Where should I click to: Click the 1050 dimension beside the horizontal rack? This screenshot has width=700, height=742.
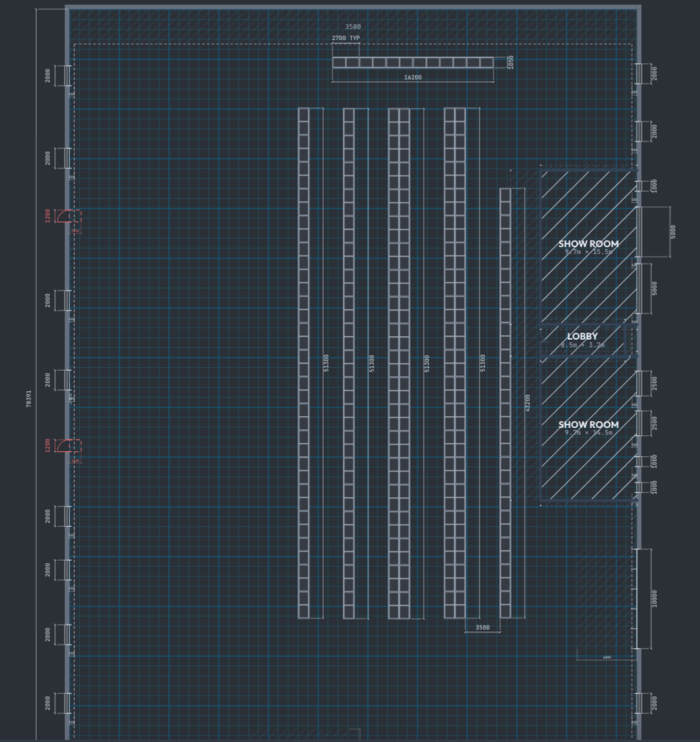[510, 62]
